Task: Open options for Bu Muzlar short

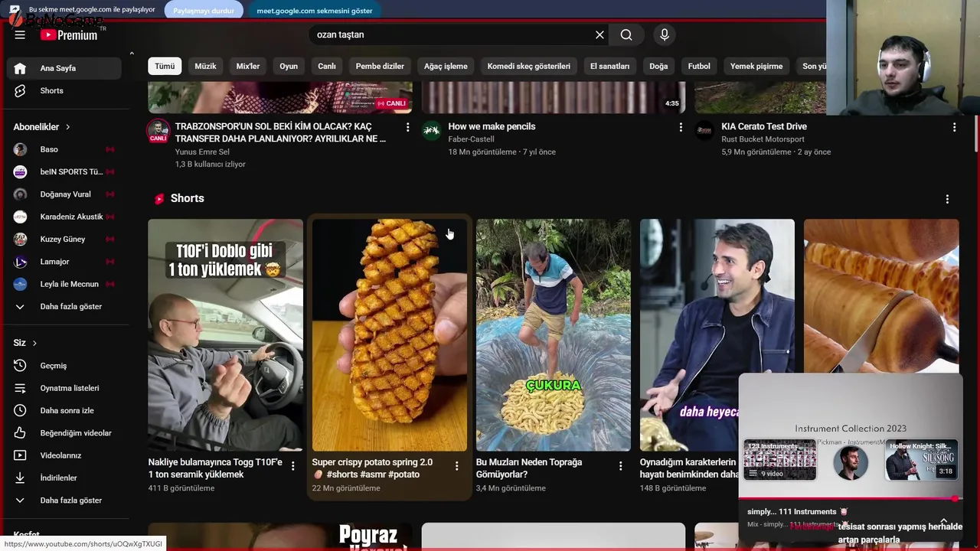Action: (620, 466)
